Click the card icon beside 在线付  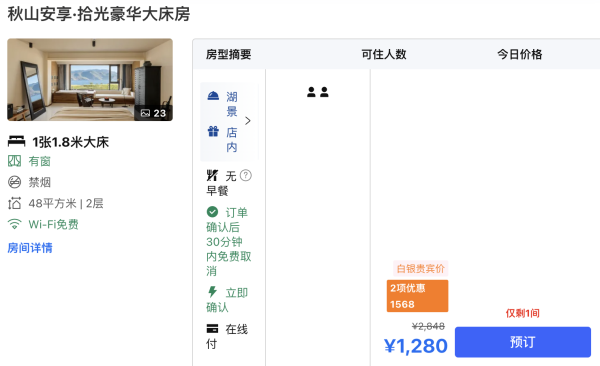pyautogui.click(x=212, y=328)
